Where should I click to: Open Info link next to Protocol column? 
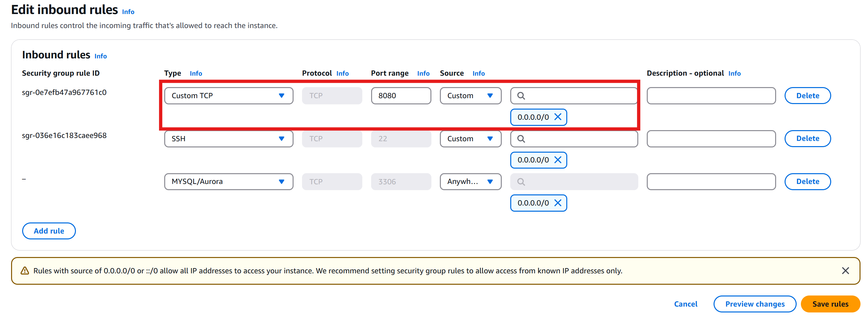point(342,73)
